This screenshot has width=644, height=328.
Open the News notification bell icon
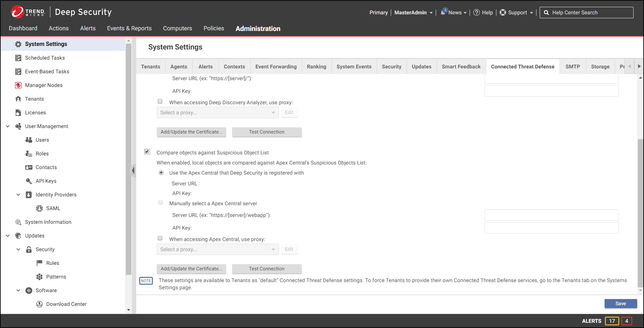pos(443,12)
